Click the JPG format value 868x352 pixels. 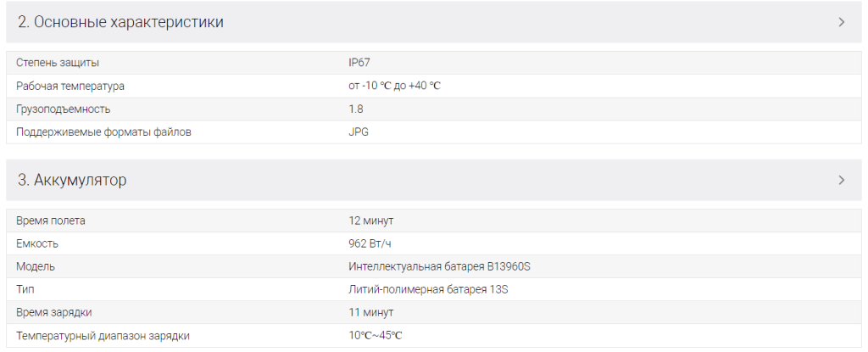click(359, 131)
